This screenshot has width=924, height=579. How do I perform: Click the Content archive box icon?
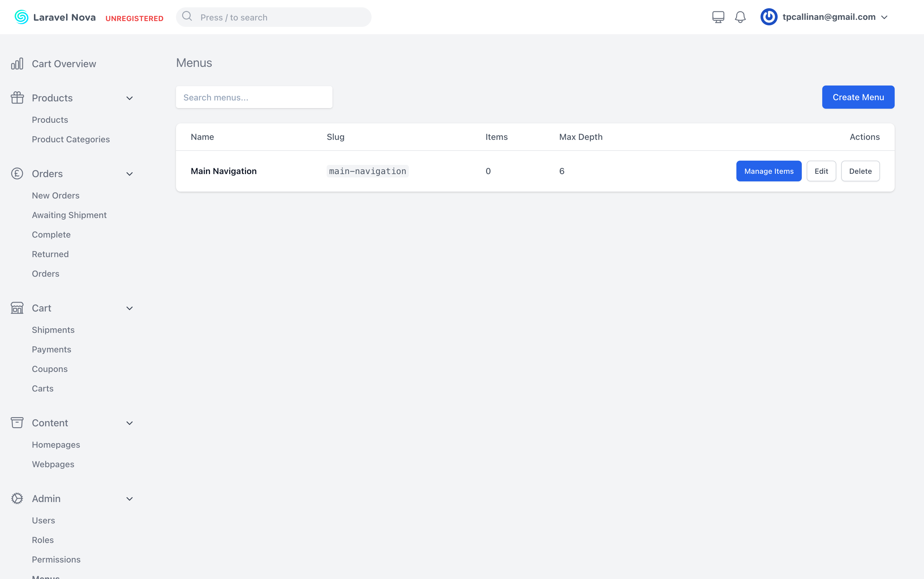(x=17, y=422)
